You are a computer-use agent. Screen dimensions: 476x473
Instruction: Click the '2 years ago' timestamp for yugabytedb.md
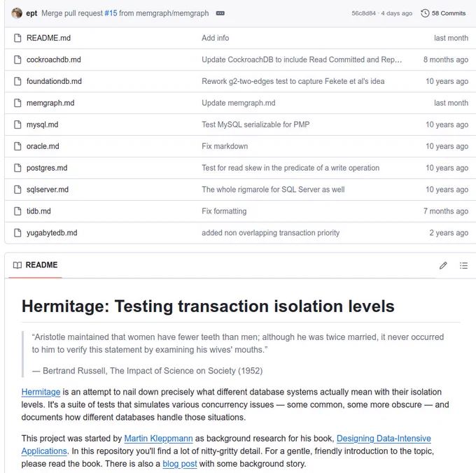click(449, 233)
